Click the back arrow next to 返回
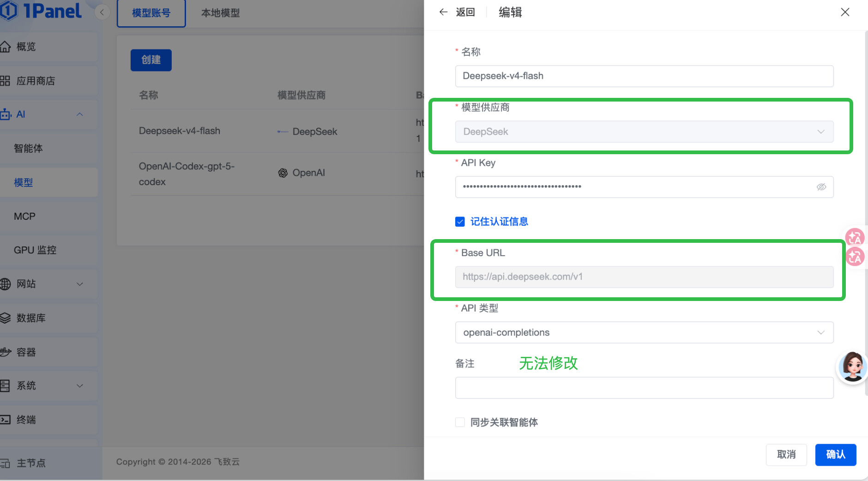This screenshot has height=481, width=868. (x=443, y=12)
